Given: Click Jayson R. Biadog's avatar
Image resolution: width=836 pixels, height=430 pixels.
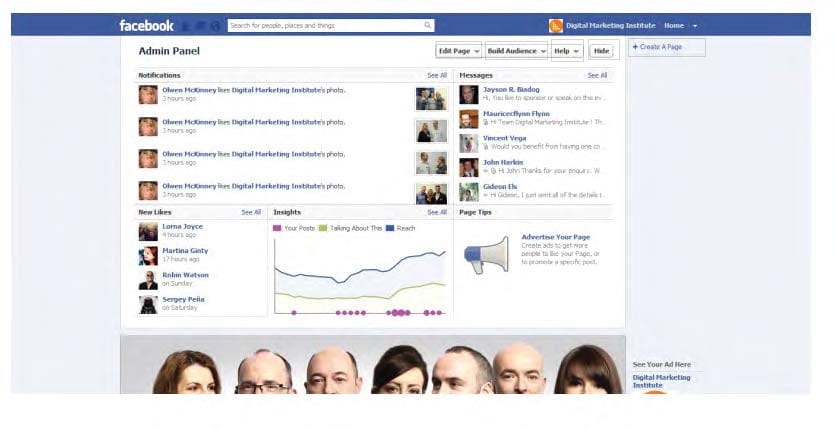Looking at the screenshot, I should pos(469,95).
